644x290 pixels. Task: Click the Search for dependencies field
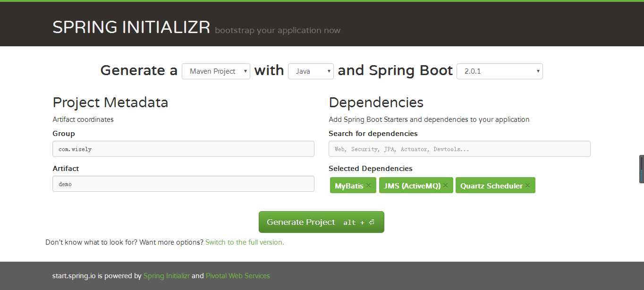[x=459, y=149]
